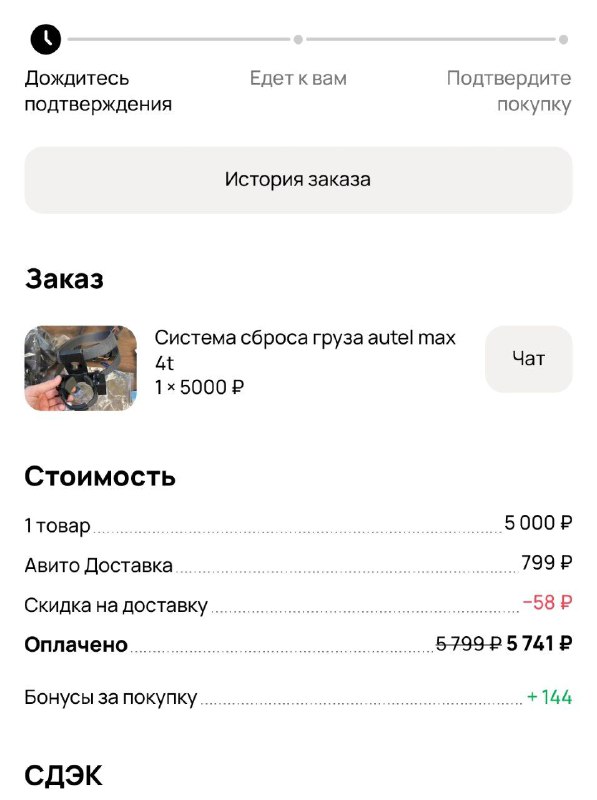Tap the black clock status icon
The width and height of the screenshot is (597, 800).
click(45, 39)
